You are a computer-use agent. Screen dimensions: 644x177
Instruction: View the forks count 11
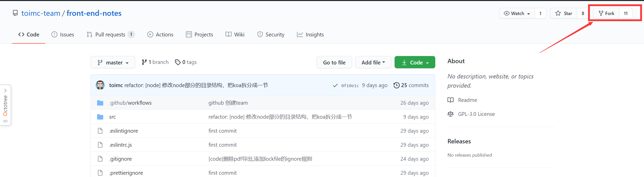click(626, 13)
